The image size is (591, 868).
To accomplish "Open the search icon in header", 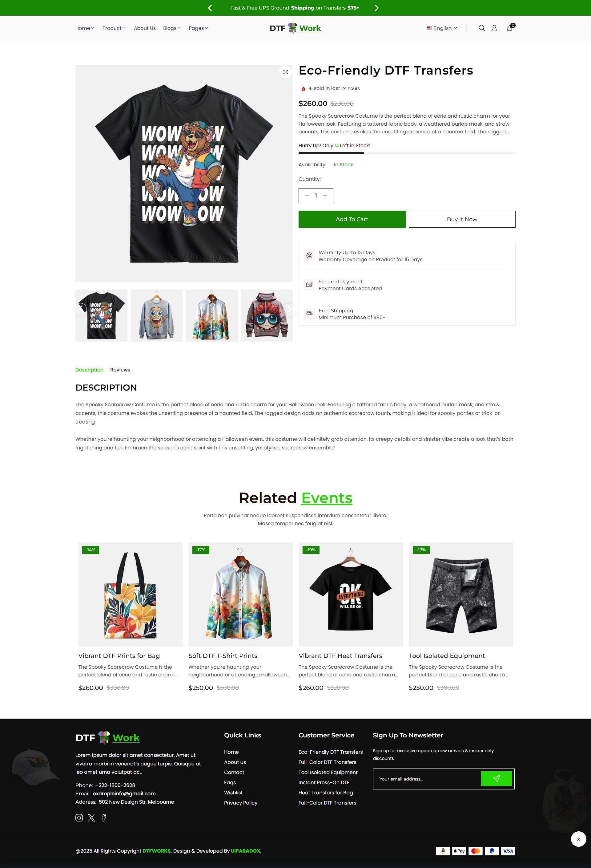I will [x=482, y=28].
